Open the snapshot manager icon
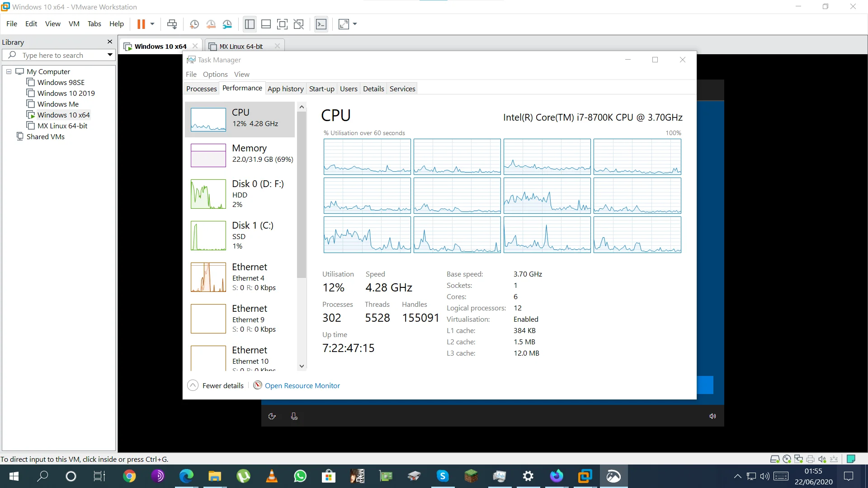The image size is (868, 488). (227, 24)
